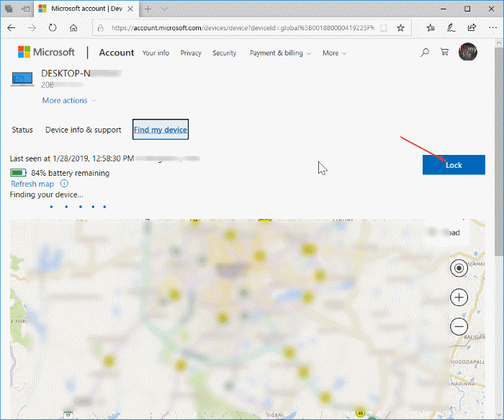This screenshot has width=504, height=420.
Task: Switch to Device info & support tab
Action: [x=84, y=130]
